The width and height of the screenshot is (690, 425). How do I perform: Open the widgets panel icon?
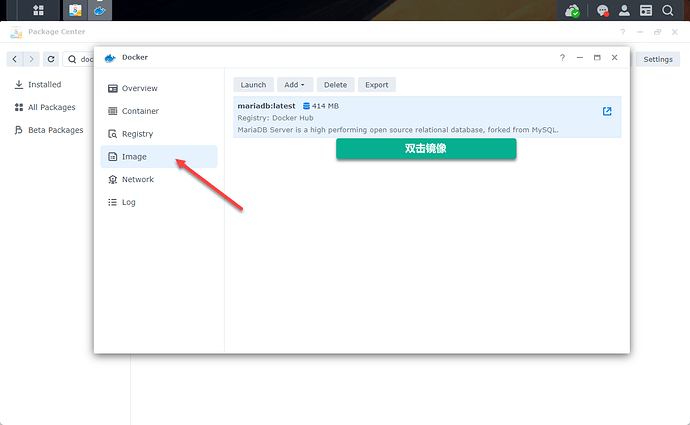coord(646,11)
